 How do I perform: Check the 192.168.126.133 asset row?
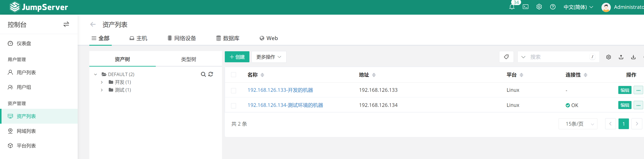pyautogui.click(x=233, y=90)
